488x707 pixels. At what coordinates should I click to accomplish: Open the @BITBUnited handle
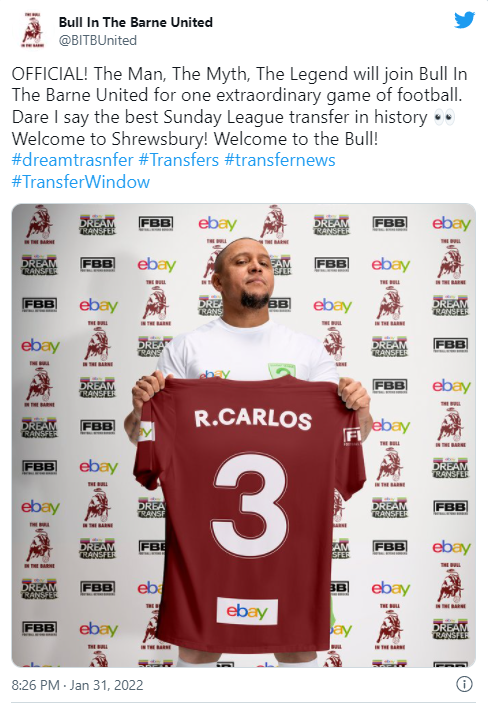tap(98, 41)
